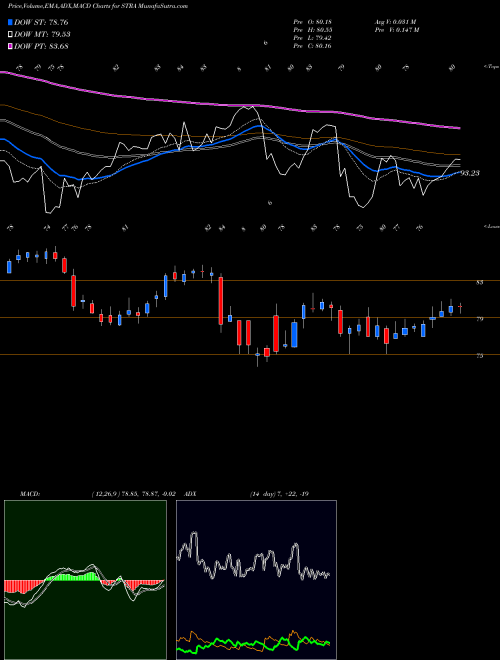Click the 'MACD:' panel heading
The image size is (500, 660).
[x=30, y=494]
